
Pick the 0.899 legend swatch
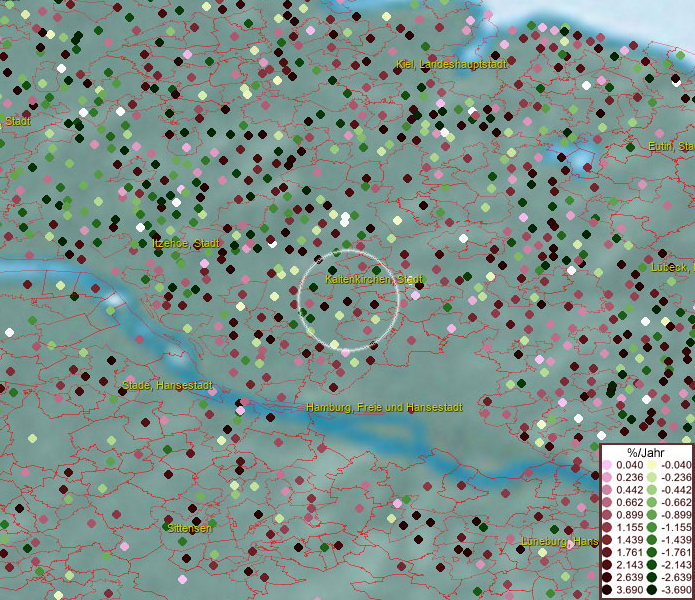[607, 515]
